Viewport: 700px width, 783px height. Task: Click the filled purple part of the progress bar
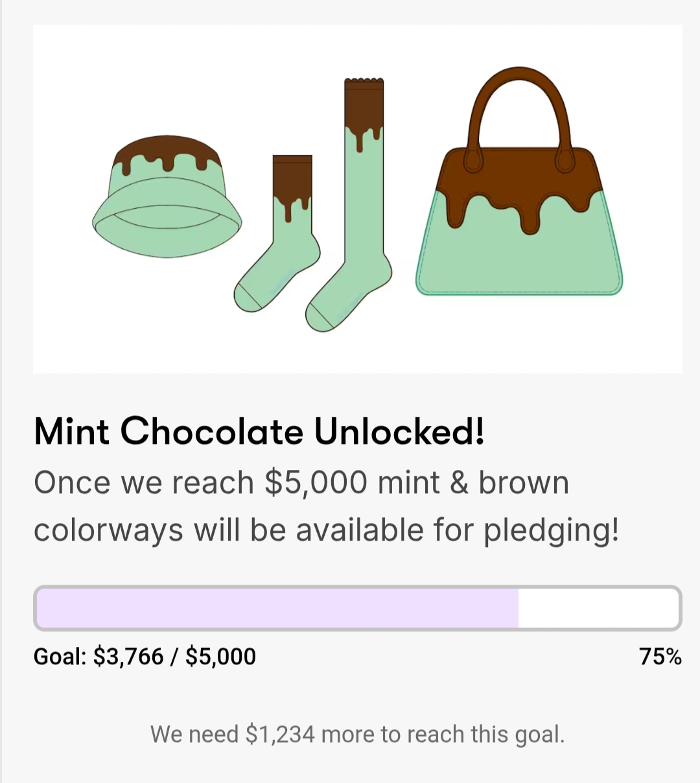(x=277, y=609)
